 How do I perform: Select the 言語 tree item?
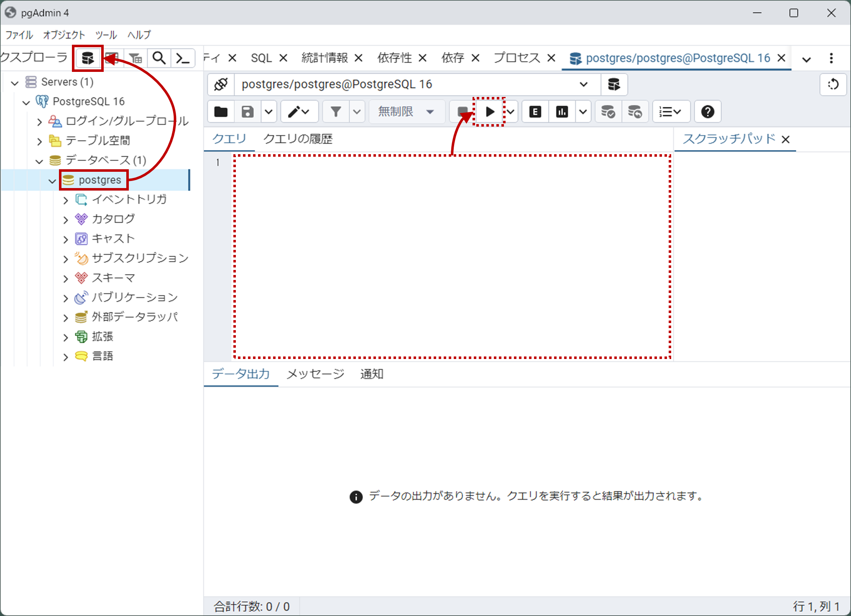point(103,356)
